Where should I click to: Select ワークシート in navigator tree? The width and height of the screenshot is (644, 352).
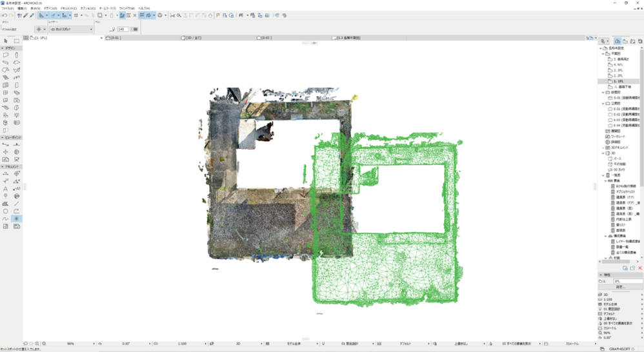point(618,136)
